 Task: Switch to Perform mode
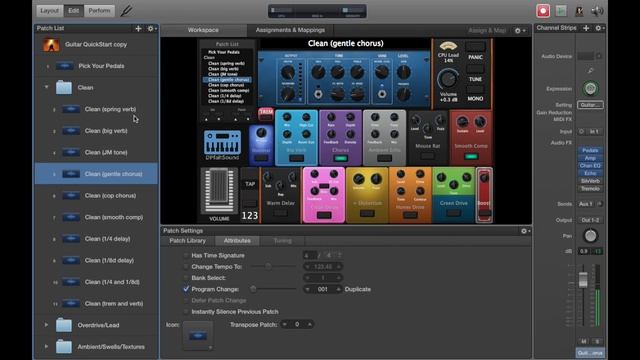[99, 11]
